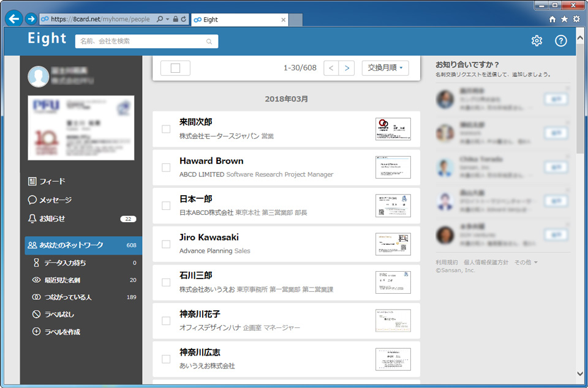The height and width of the screenshot is (388, 588).
Task: Click the browser back arrow
Action: pyautogui.click(x=14, y=19)
